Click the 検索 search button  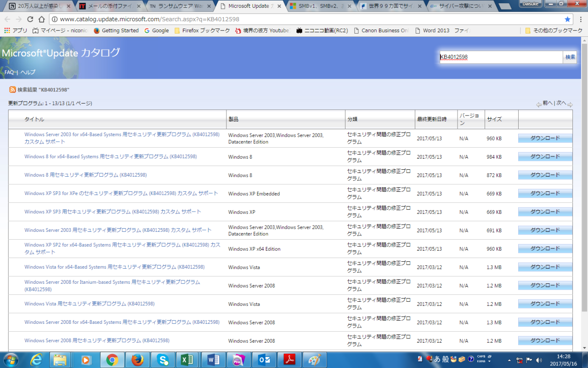[570, 57]
